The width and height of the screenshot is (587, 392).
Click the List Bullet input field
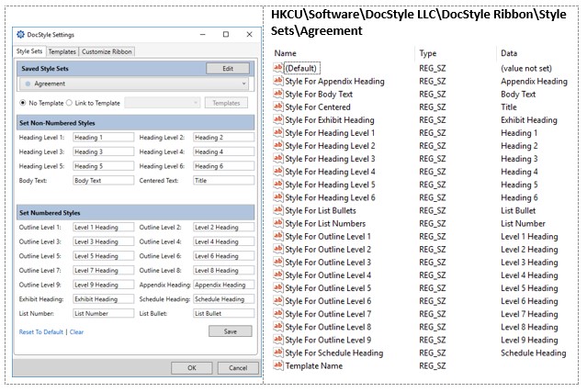(x=224, y=313)
